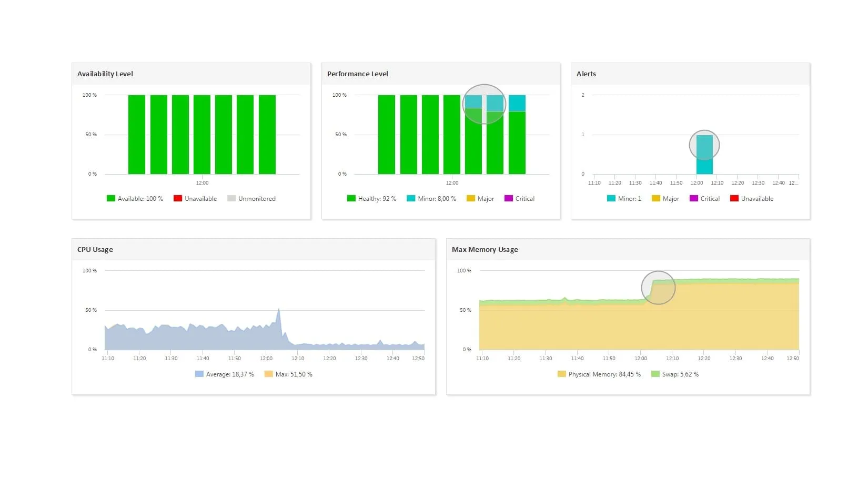Toggle the Unmonitored series in Availability legend

point(251,199)
